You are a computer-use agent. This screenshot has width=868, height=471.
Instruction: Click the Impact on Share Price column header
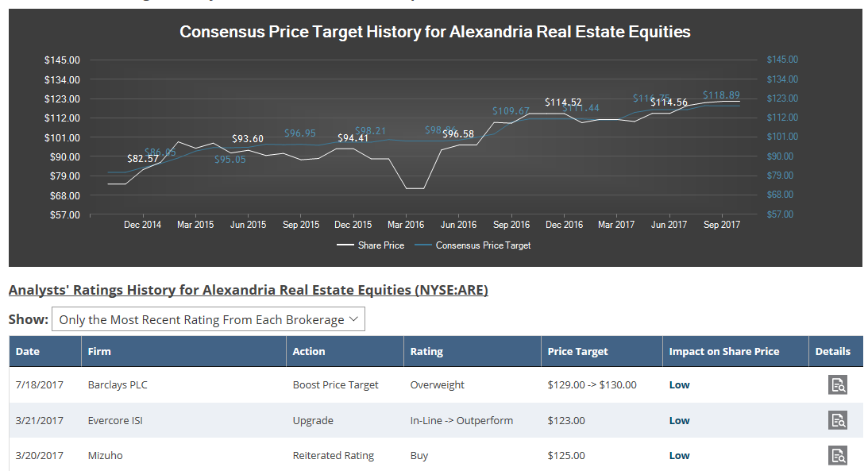click(x=723, y=351)
